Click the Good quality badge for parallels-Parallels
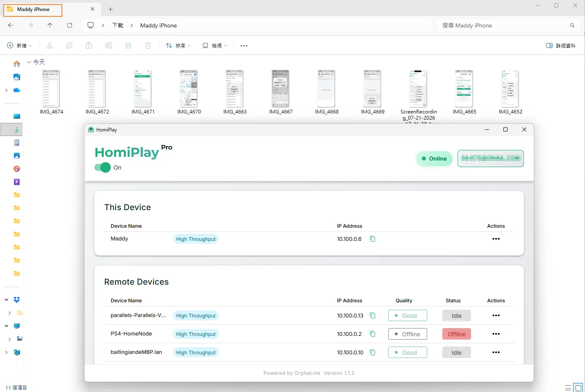The width and height of the screenshot is (585, 392). tap(407, 315)
